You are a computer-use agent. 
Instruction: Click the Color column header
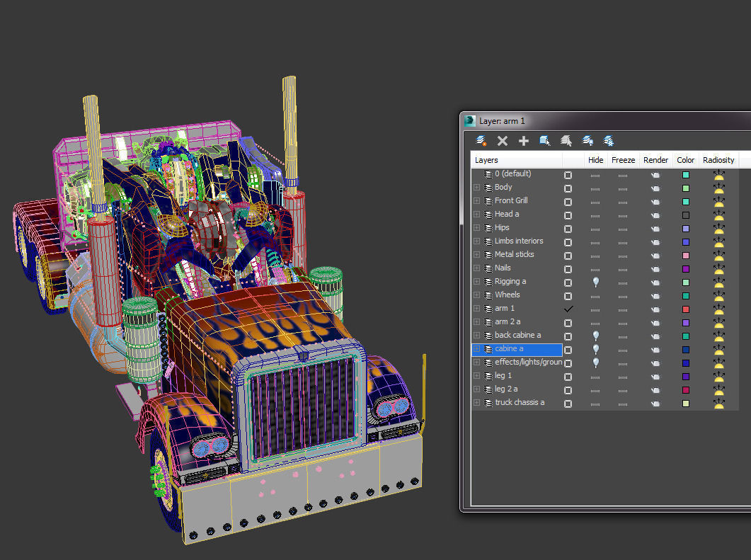click(685, 160)
